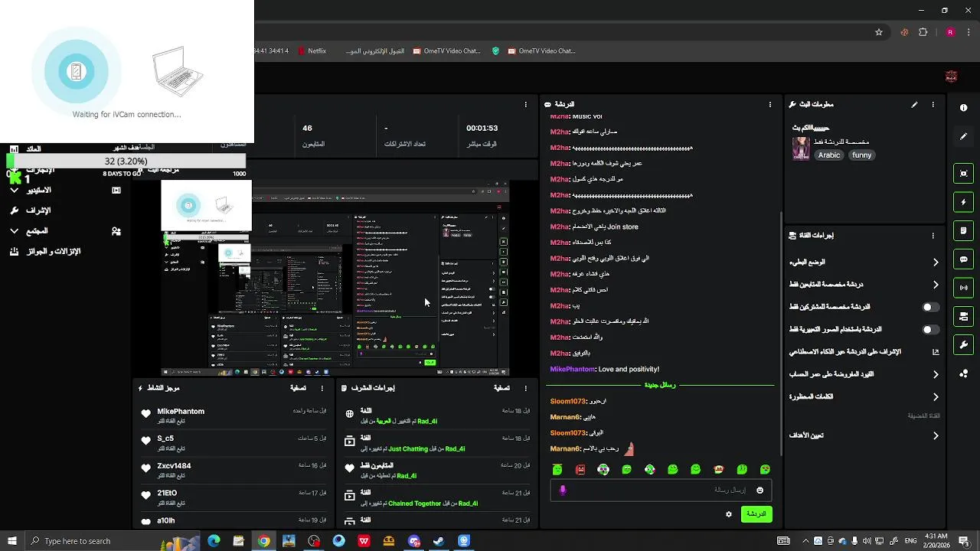This screenshot has width=980, height=551.
Task: Expand the slow mode row chevron
Action: point(936,262)
